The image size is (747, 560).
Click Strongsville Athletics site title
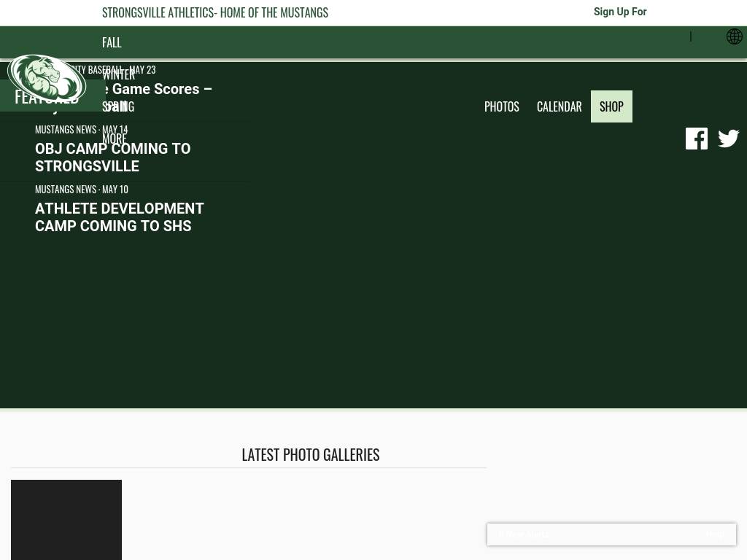[x=215, y=12]
